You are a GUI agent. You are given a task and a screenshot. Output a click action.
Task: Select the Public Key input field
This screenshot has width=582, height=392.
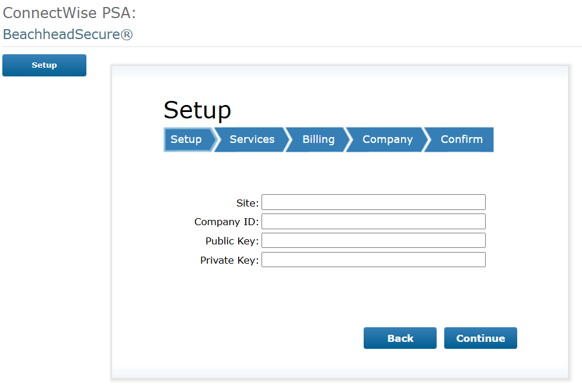374,240
